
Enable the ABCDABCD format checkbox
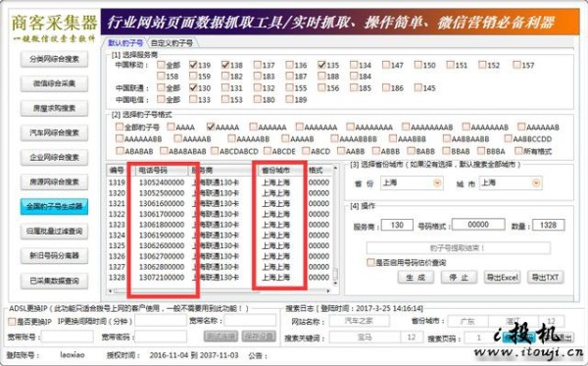215,151
